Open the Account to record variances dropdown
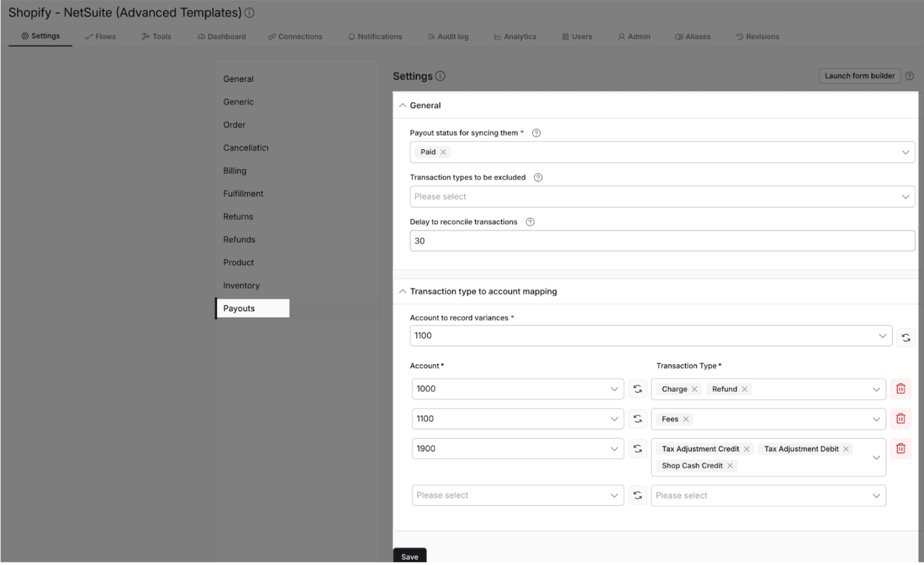The width and height of the screenshot is (924, 565). pos(651,336)
